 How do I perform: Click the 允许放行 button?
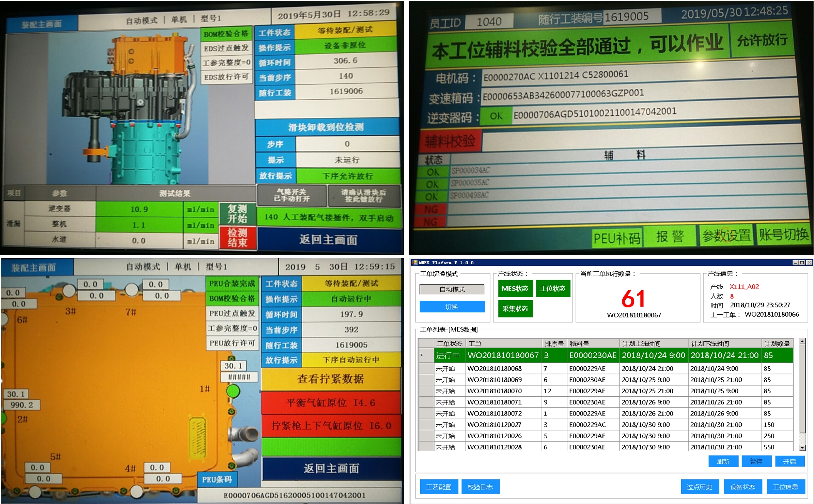(x=762, y=40)
